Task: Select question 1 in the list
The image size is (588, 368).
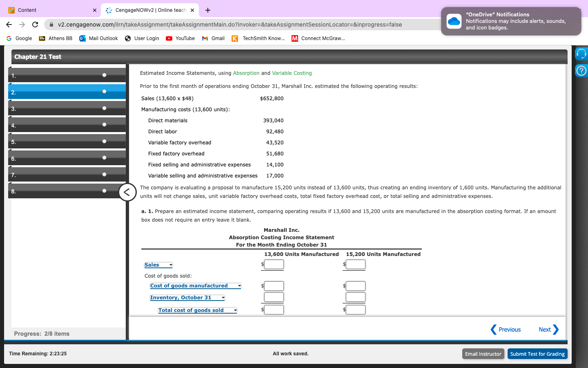Action: pos(67,75)
